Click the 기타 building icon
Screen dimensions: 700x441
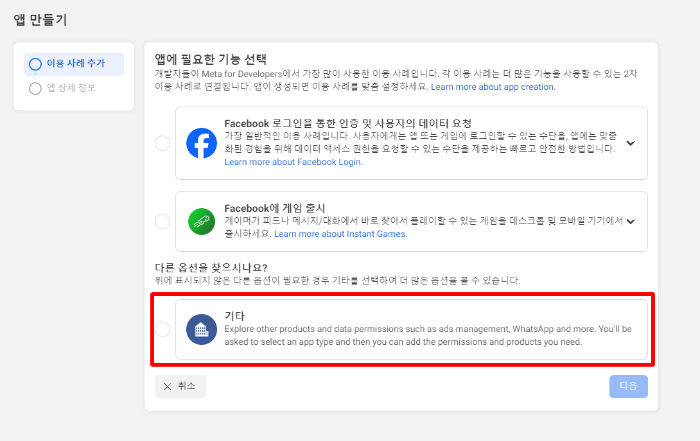tap(201, 329)
